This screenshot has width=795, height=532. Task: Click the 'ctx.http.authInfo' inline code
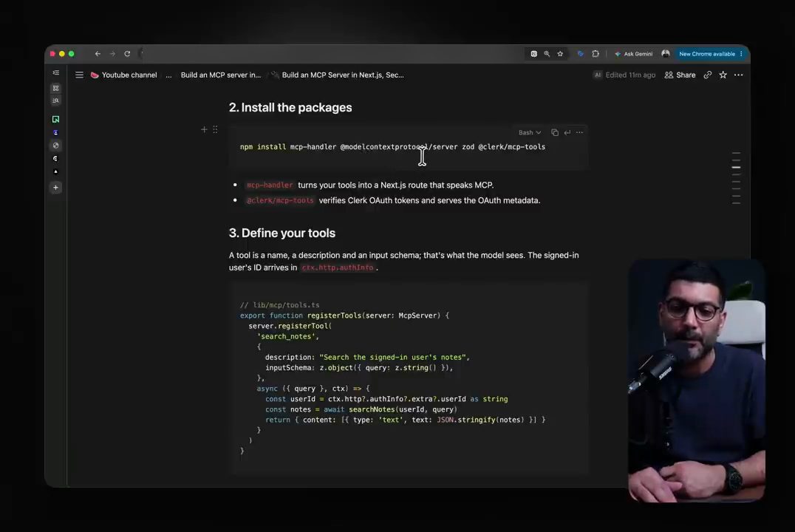click(337, 267)
